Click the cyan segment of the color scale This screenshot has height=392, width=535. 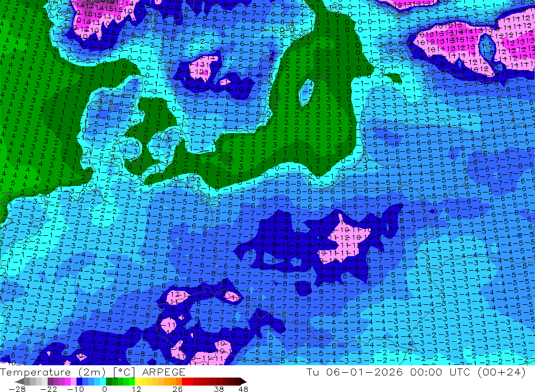pyautogui.click(x=103, y=381)
